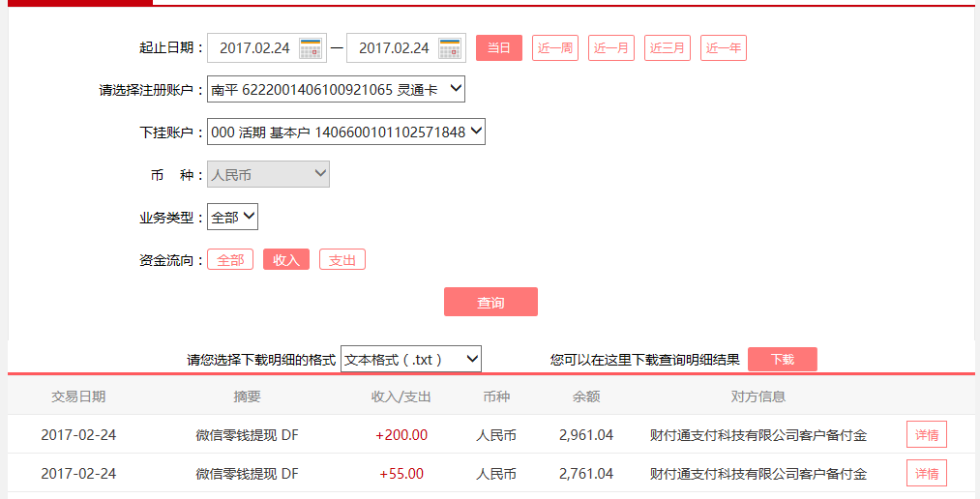Open the end date calendar picker icon
The image size is (980, 499).
[x=450, y=48]
